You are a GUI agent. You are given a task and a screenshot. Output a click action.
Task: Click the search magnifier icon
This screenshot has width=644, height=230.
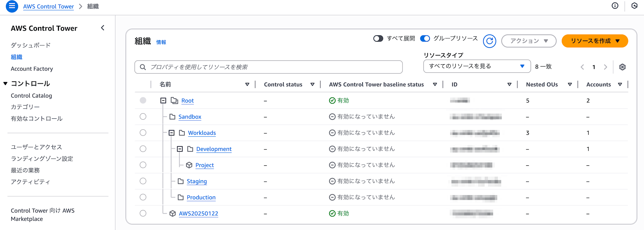point(143,67)
